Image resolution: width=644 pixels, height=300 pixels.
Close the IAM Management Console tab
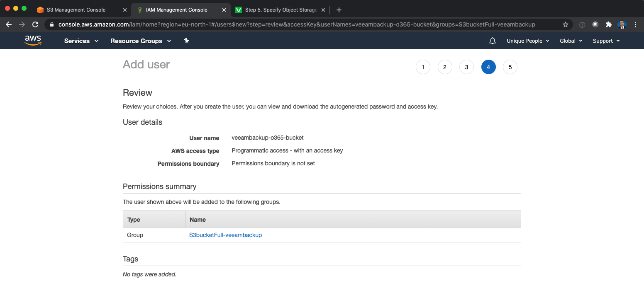(224, 10)
